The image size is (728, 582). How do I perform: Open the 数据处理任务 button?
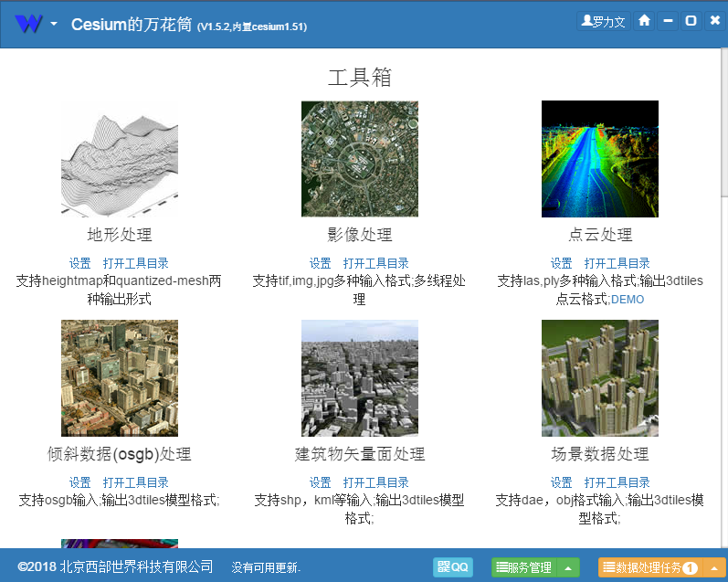(x=650, y=567)
